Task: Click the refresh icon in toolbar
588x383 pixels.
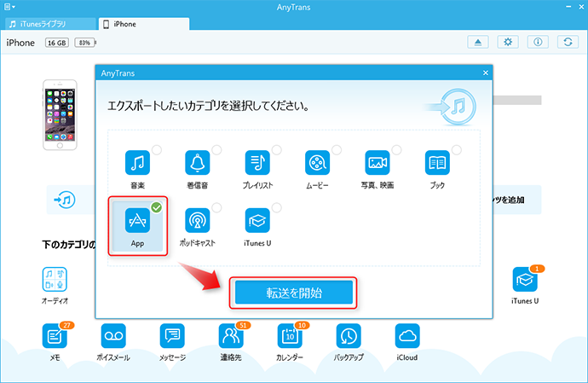Action: click(x=568, y=42)
